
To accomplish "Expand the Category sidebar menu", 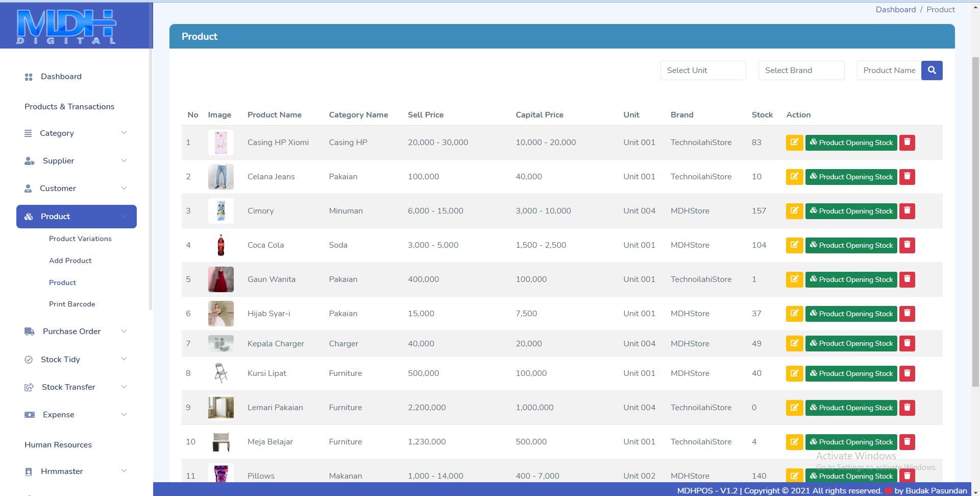I will (77, 133).
